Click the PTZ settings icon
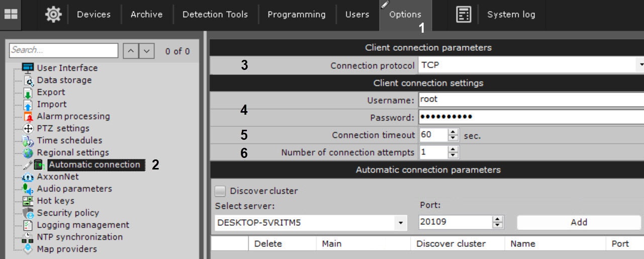 [28, 129]
